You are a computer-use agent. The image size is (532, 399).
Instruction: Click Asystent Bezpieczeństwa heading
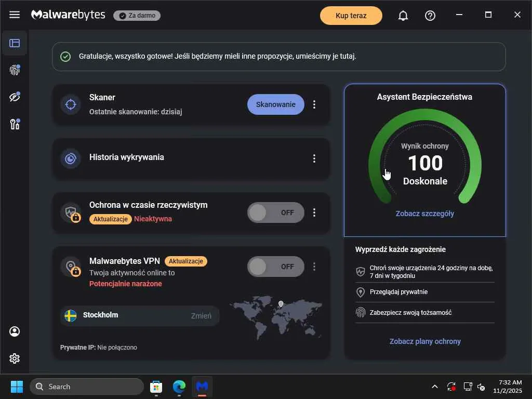[424, 97]
